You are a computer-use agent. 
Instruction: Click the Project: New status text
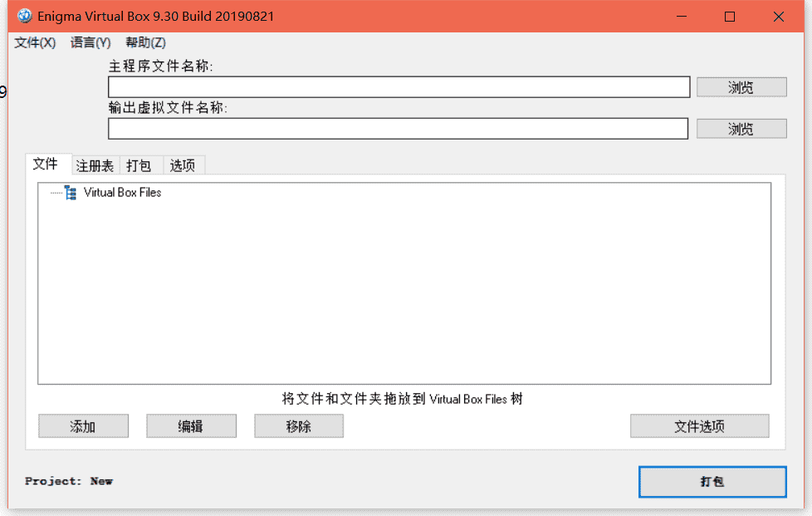tap(69, 481)
